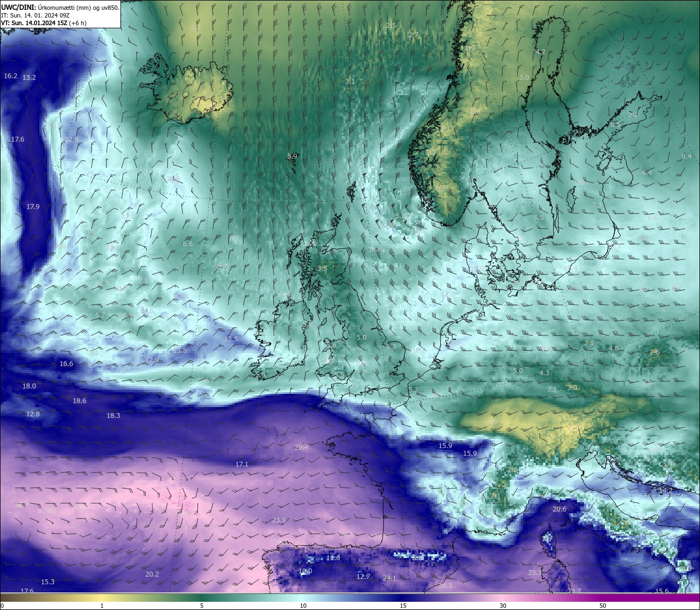Click the 2.5 value label
The height and width of the screenshot is (610, 700).
click(x=391, y=26)
